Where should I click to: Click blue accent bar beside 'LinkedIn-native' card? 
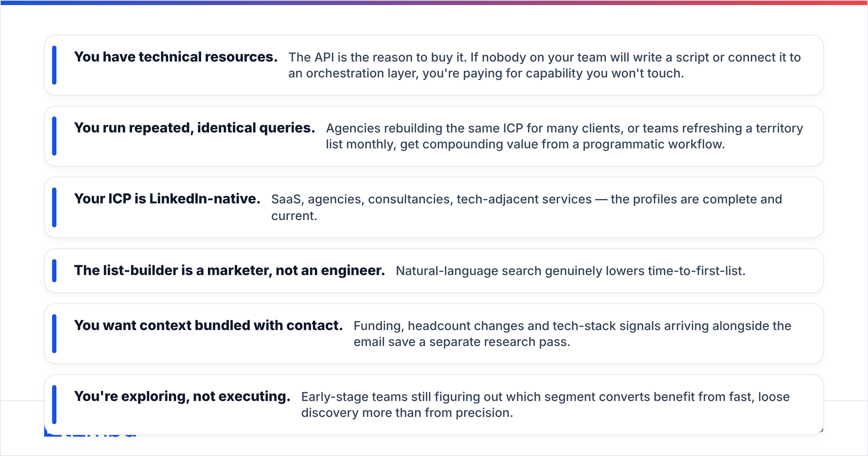point(54,207)
